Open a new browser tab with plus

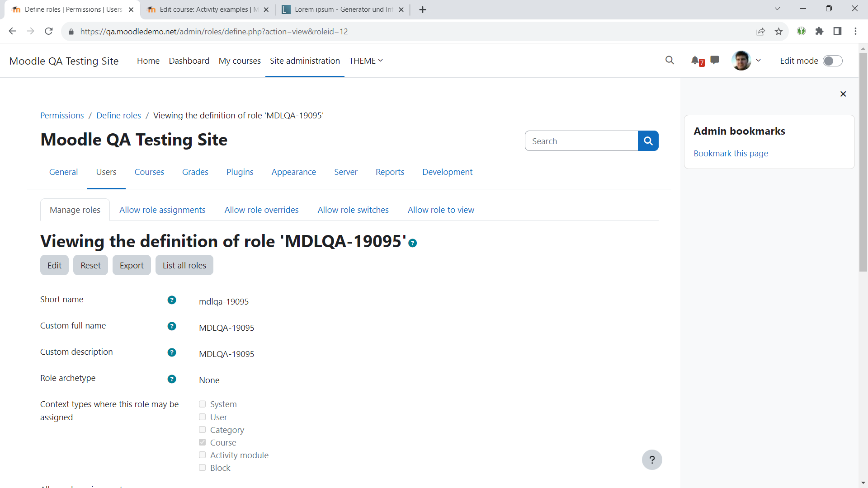423,9
